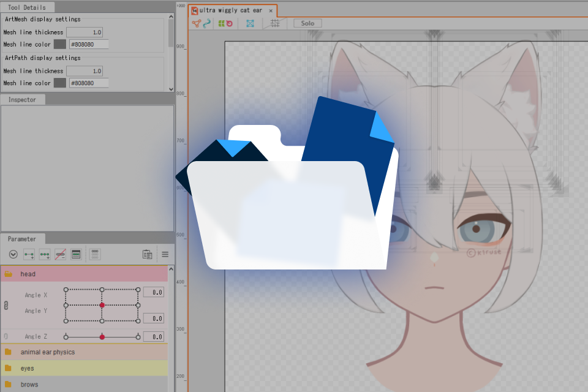Image resolution: width=588 pixels, height=392 pixels.
Task: Click the add two keys icon
Action: [x=29, y=255]
